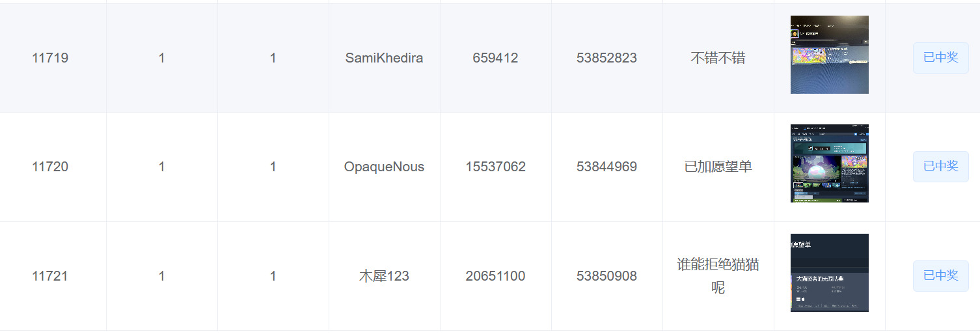Select the username OpaqueNous

[x=384, y=167]
